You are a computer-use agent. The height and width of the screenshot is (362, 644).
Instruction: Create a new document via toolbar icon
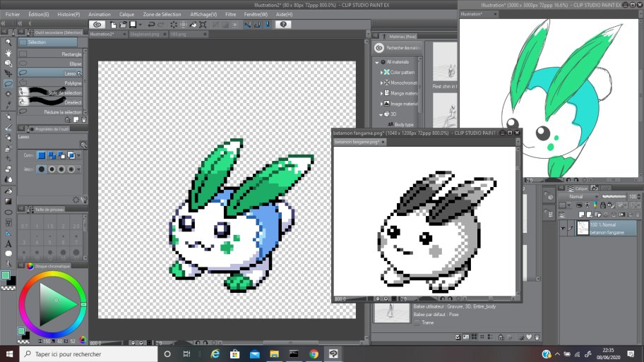(114, 25)
